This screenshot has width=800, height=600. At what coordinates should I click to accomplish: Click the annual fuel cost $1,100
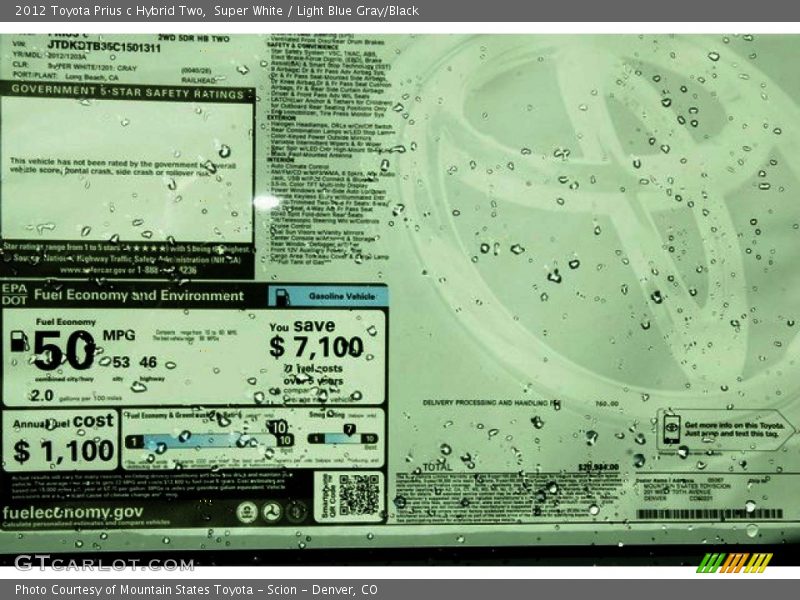[x=63, y=452]
